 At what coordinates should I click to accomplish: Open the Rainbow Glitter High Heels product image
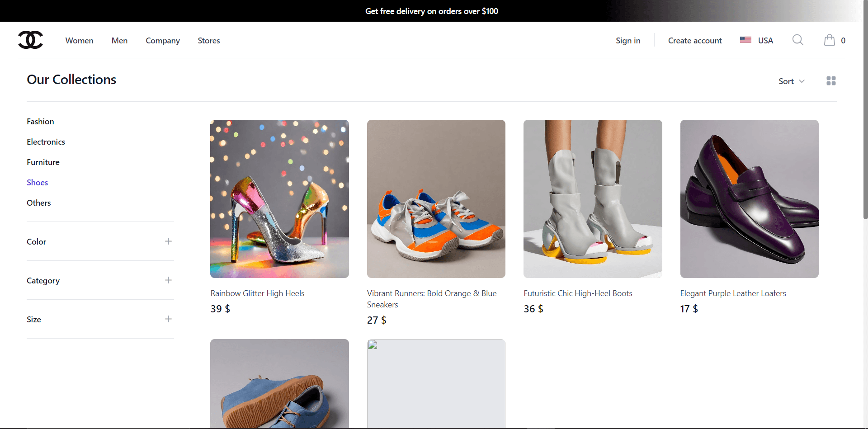click(x=279, y=198)
